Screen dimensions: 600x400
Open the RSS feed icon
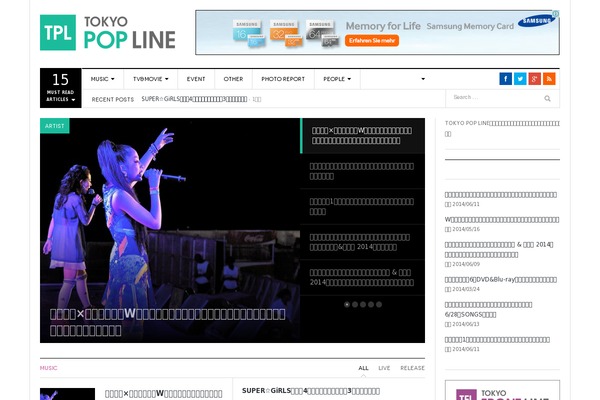click(549, 79)
